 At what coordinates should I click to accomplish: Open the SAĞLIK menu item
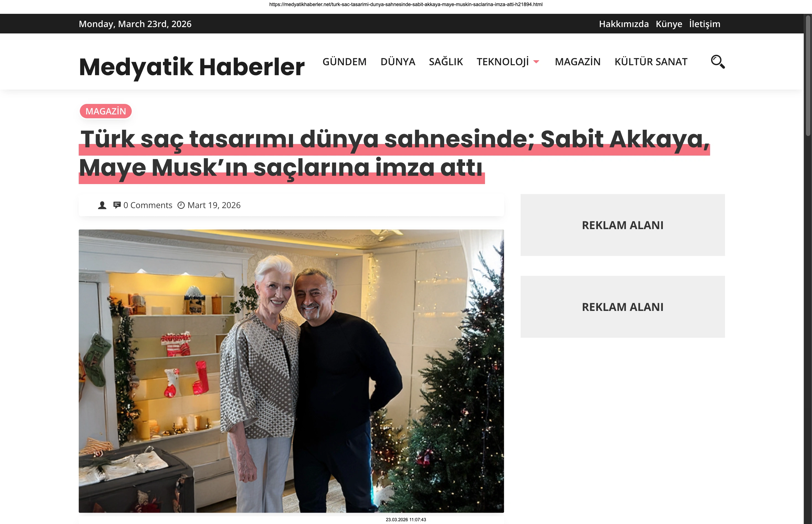coord(446,62)
